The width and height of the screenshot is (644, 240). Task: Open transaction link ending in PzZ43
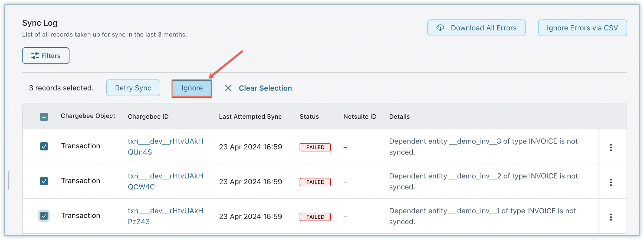coord(165,216)
